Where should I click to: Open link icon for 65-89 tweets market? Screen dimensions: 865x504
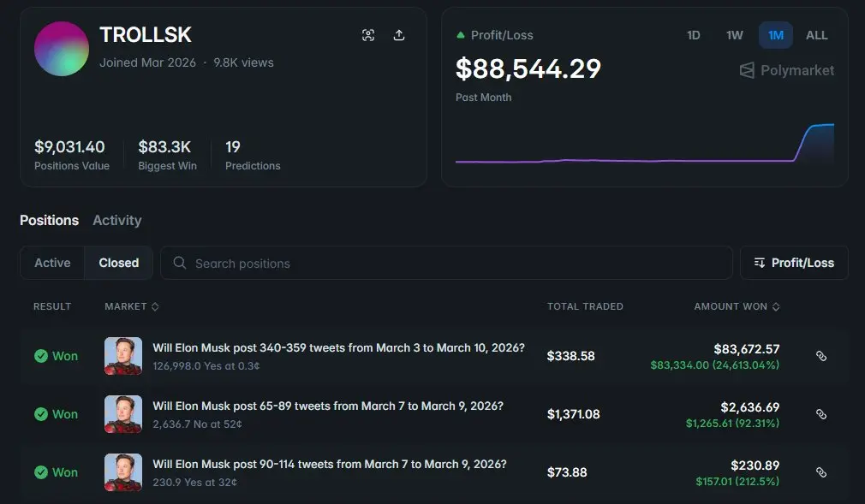(820, 414)
